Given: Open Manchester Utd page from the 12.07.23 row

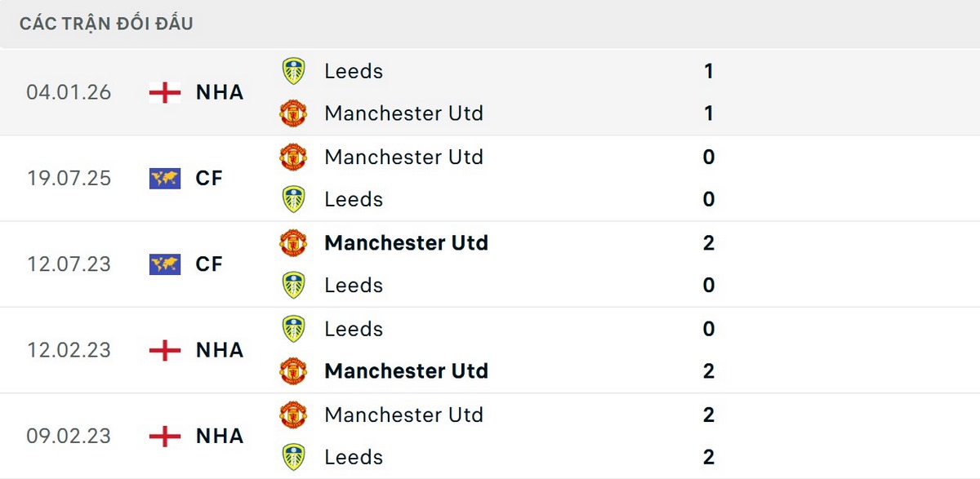Looking at the screenshot, I should (406, 242).
